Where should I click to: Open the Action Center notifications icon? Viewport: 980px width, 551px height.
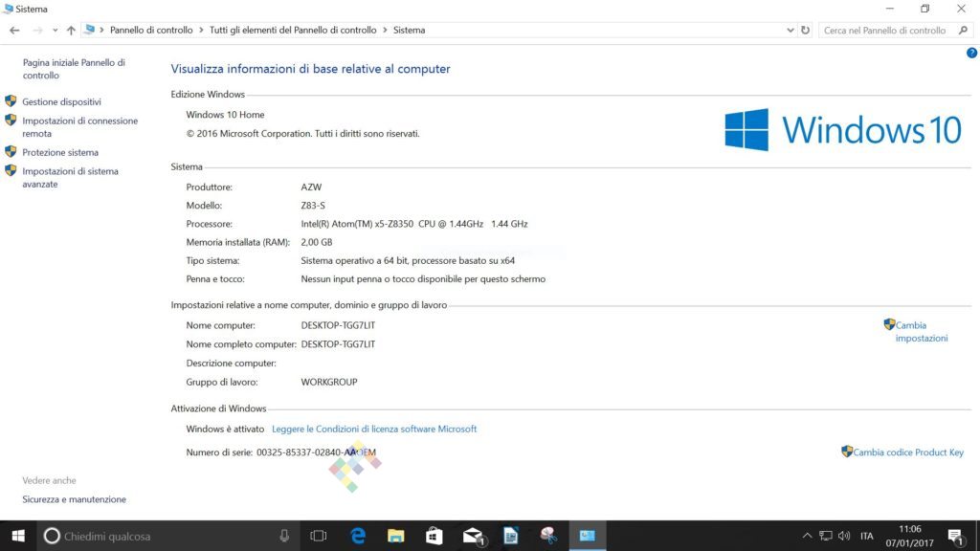[x=955, y=536]
